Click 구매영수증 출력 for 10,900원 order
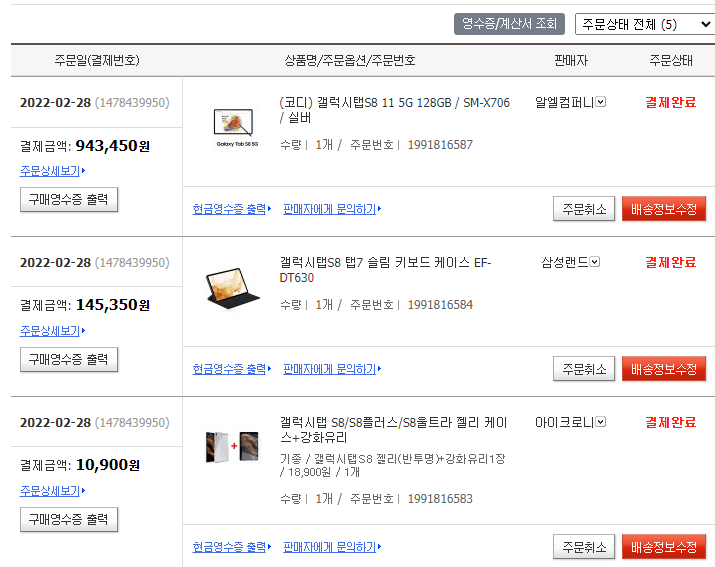 click(69, 520)
